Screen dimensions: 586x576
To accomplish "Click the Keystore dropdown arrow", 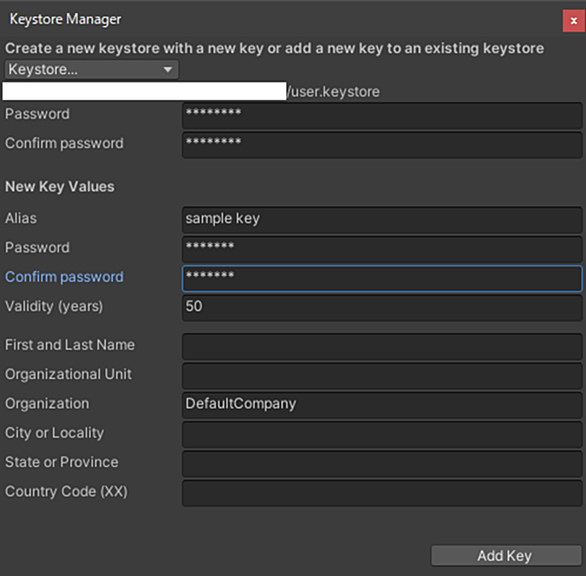I will pos(168,70).
